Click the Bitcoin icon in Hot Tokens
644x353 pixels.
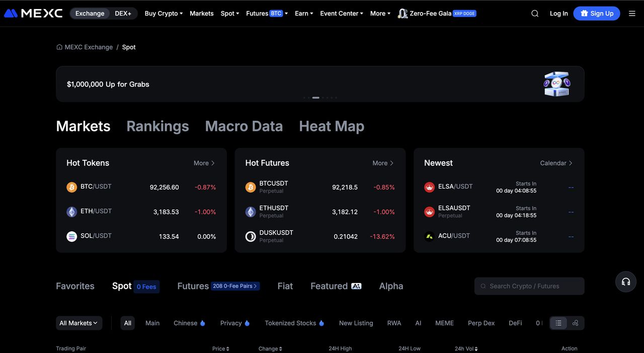(x=72, y=187)
